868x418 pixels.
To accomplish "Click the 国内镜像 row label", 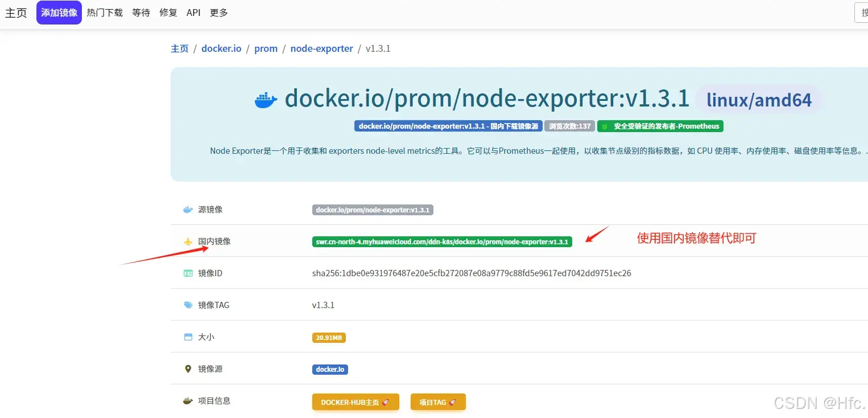I will (x=214, y=241).
